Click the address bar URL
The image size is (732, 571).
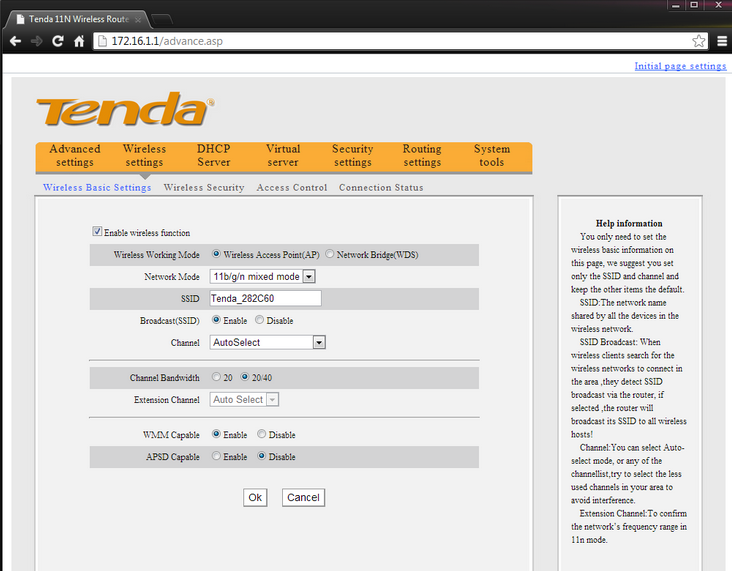click(x=167, y=41)
